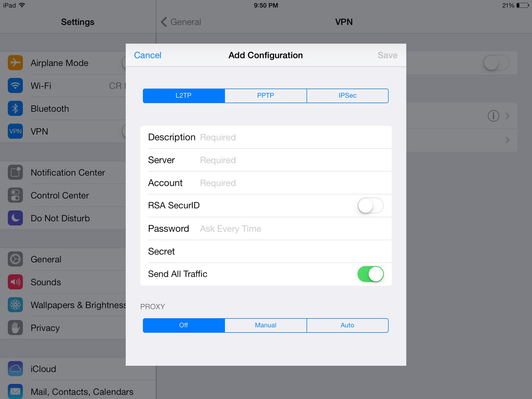Click the iCloud settings icon
Screen dimensions: 532x399
pyautogui.click(x=15, y=369)
